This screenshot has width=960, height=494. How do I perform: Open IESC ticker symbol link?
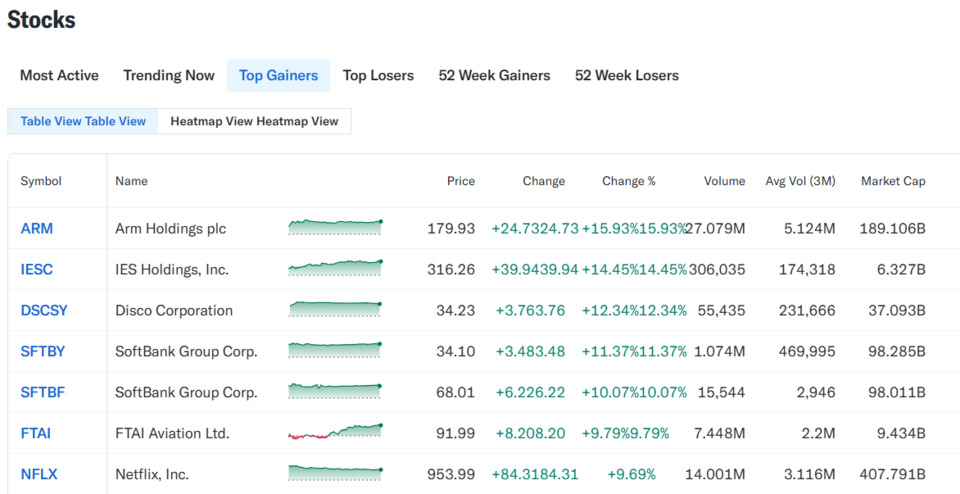point(37,269)
